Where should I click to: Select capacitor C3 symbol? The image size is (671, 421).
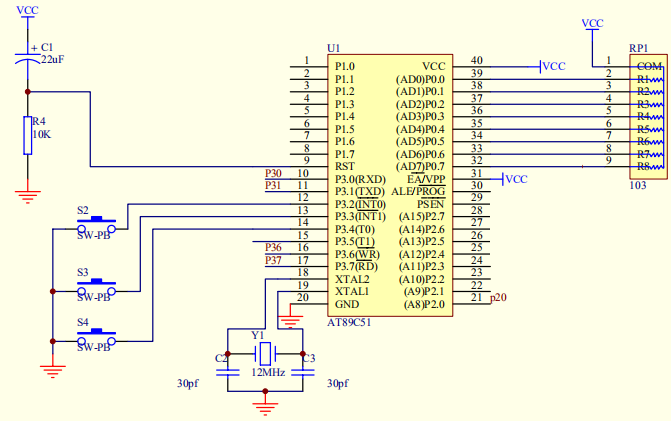(303, 373)
